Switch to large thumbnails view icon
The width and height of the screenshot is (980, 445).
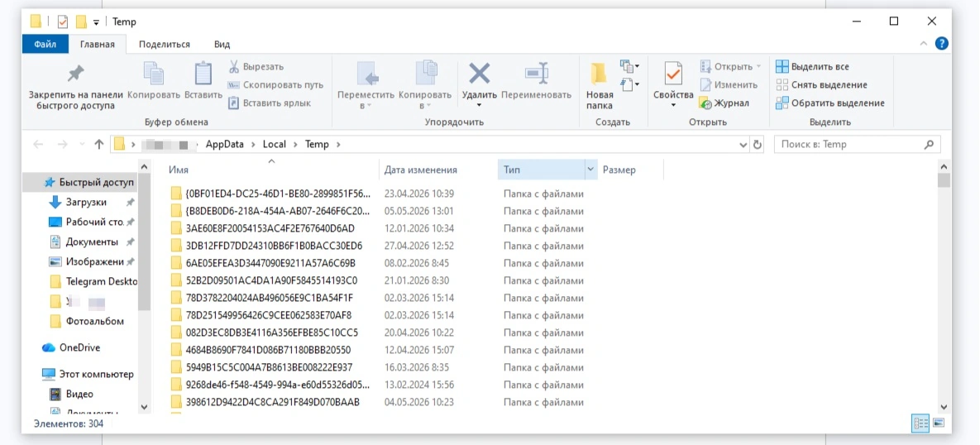938,423
